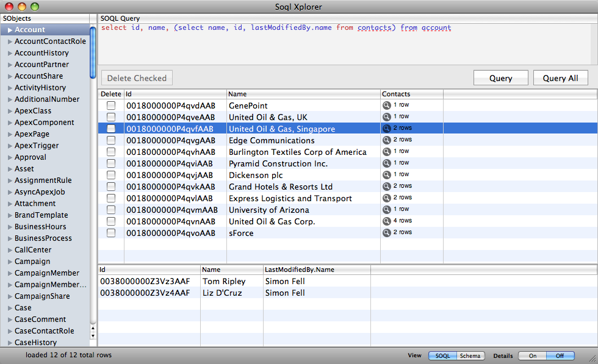Select the Liz D'Cruz contact row
This screenshot has width=598, height=364.
tap(347, 293)
